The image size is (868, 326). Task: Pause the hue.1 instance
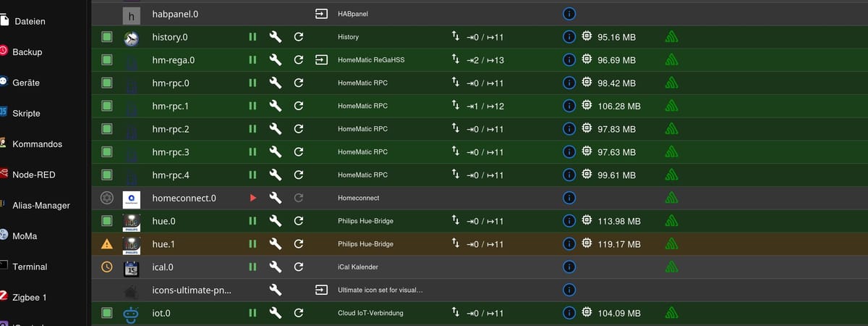pos(252,244)
